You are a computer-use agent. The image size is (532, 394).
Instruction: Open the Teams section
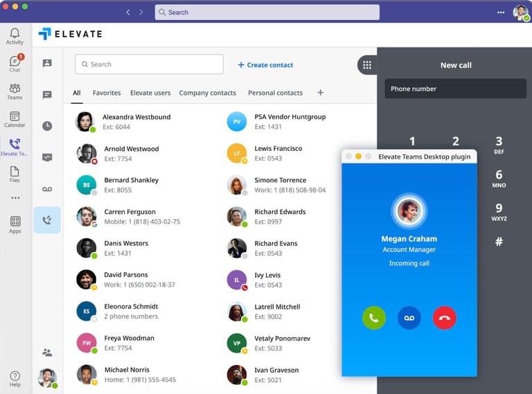(x=15, y=91)
